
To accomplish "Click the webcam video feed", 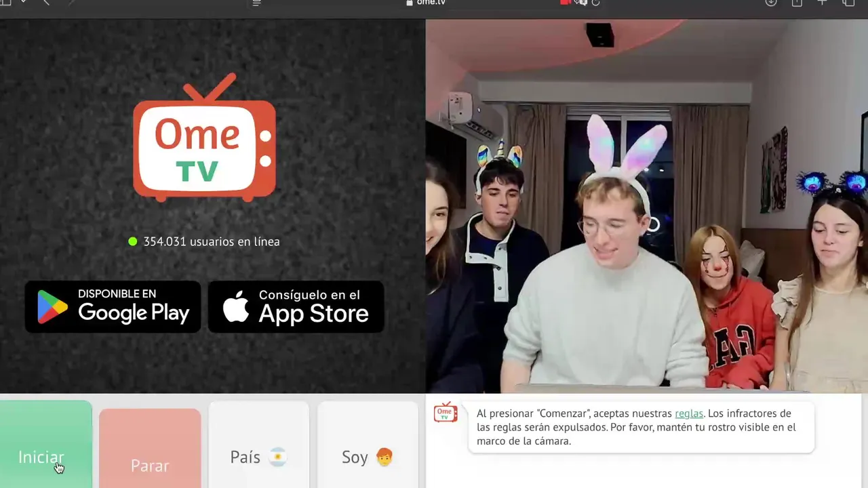I will pos(647,205).
